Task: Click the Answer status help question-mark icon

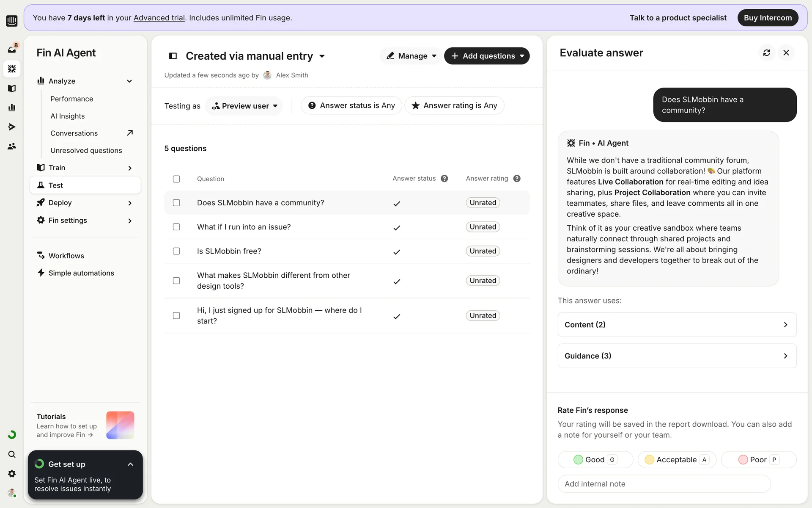Action: coord(444,179)
